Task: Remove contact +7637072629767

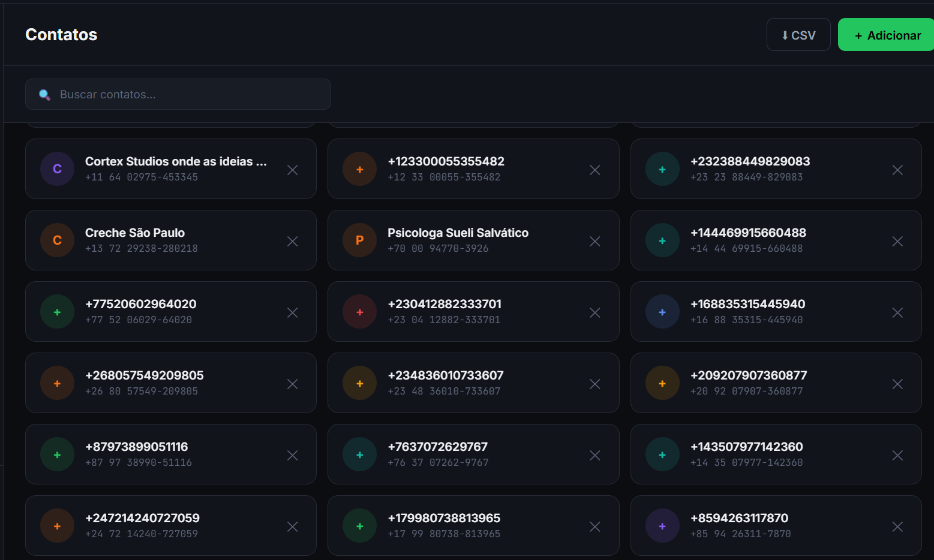Action: click(595, 455)
